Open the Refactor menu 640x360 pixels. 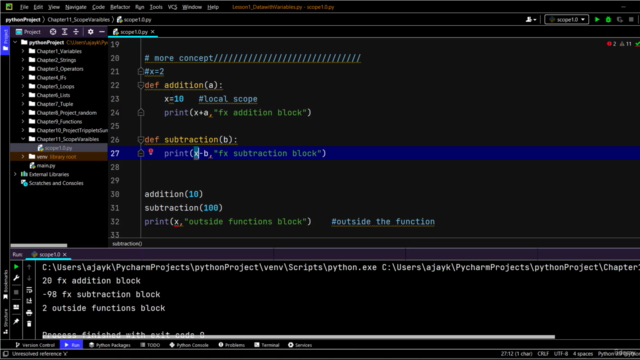[x=120, y=7]
